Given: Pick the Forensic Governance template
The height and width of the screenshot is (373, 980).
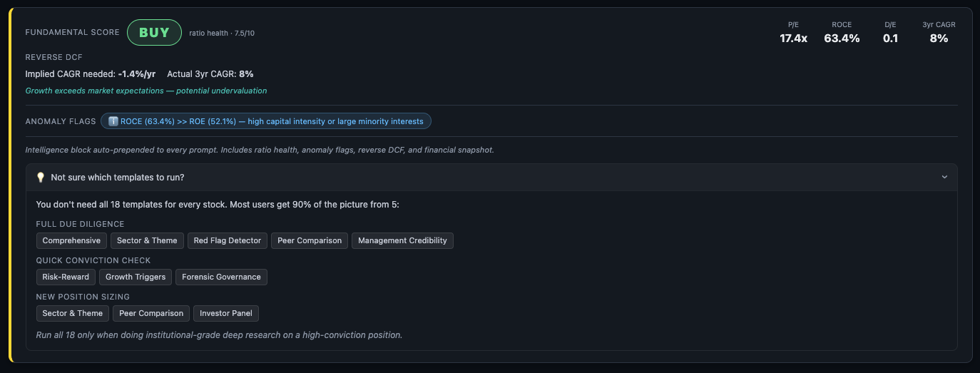Looking at the screenshot, I should coord(221,277).
